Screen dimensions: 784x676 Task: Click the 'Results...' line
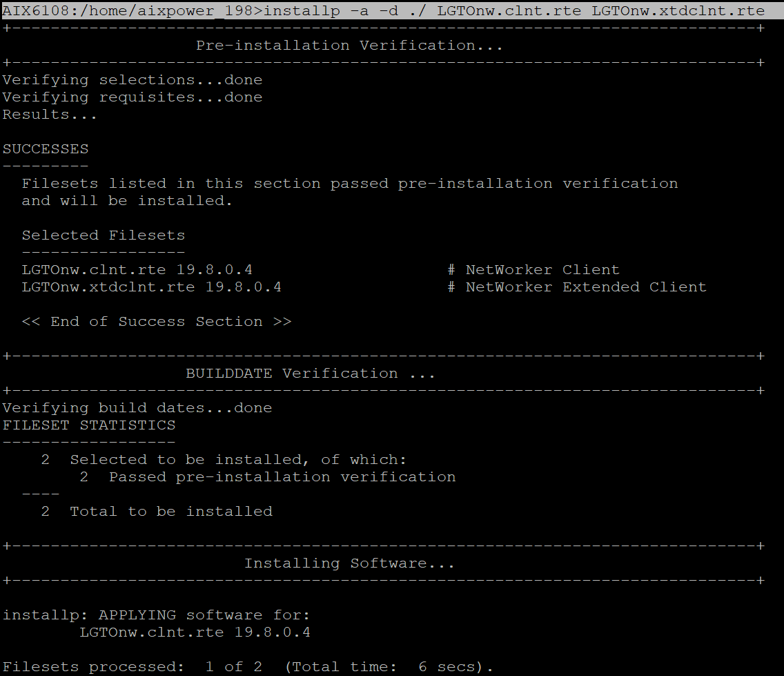(x=50, y=115)
